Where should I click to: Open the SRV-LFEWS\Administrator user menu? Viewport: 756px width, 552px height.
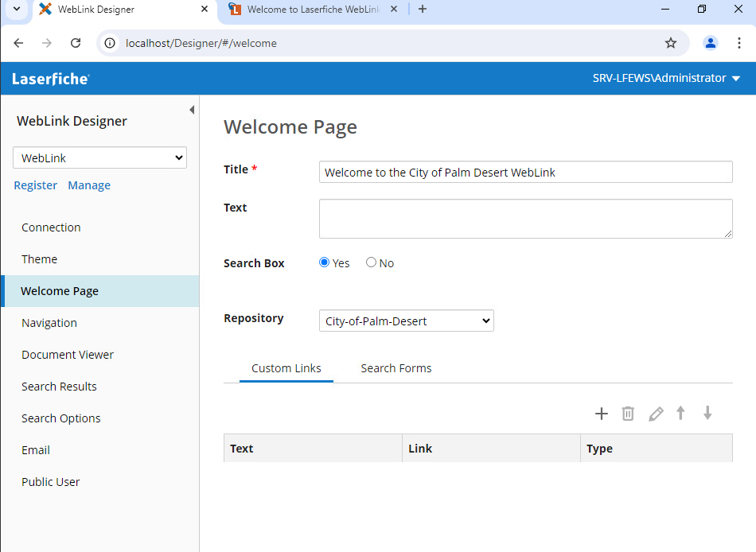pyautogui.click(x=666, y=78)
